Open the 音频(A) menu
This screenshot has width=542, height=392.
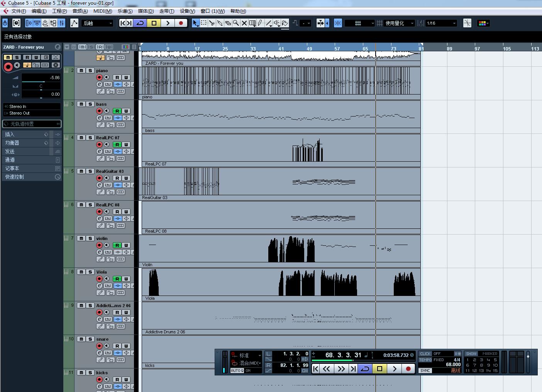pyautogui.click(x=80, y=11)
